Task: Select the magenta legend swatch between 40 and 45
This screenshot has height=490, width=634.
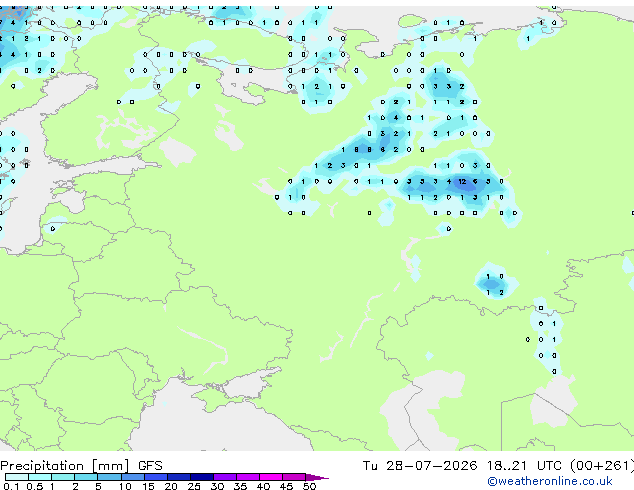Action: (x=271, y=477)
